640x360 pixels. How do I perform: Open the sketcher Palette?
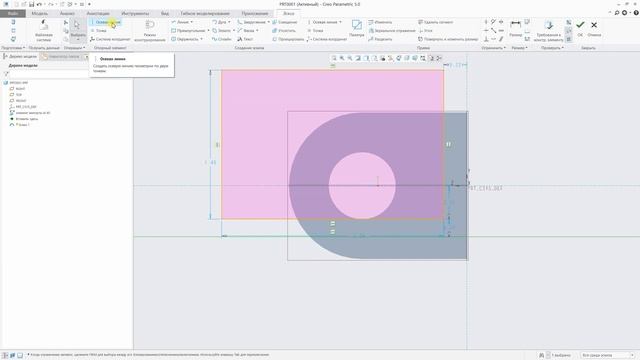[357, 29]
